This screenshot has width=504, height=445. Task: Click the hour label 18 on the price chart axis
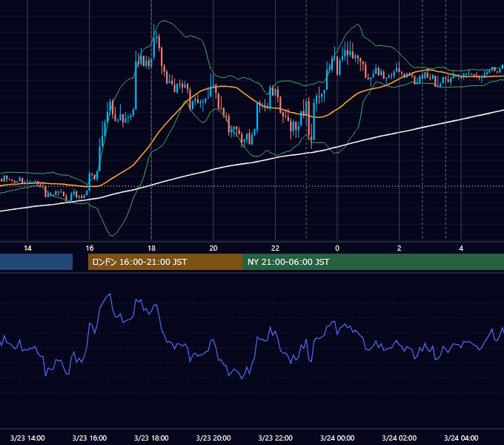pos(151,248)
